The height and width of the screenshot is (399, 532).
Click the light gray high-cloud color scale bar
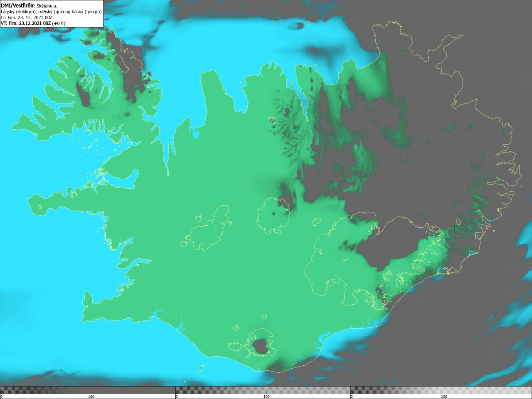pyautogui.click(x=441, y=390)
